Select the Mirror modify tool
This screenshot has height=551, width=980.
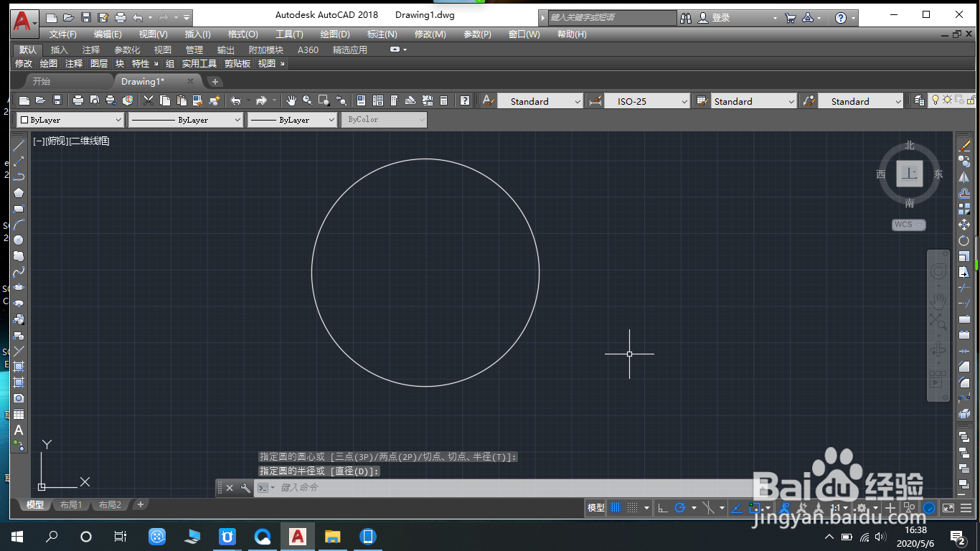pyautogui.click(x=964, y=177)
